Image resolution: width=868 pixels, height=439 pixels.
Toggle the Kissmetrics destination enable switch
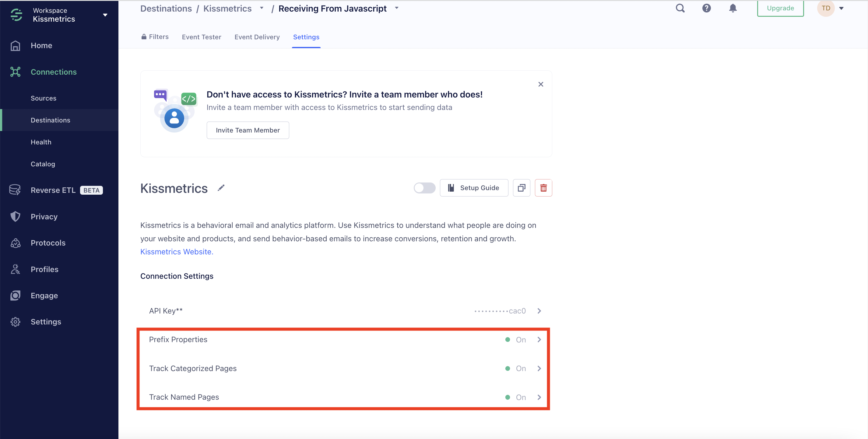(424, 188)
